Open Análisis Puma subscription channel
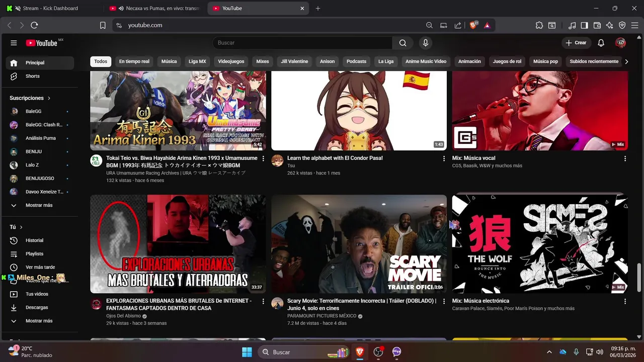The image size is (644, 362). 40,138
